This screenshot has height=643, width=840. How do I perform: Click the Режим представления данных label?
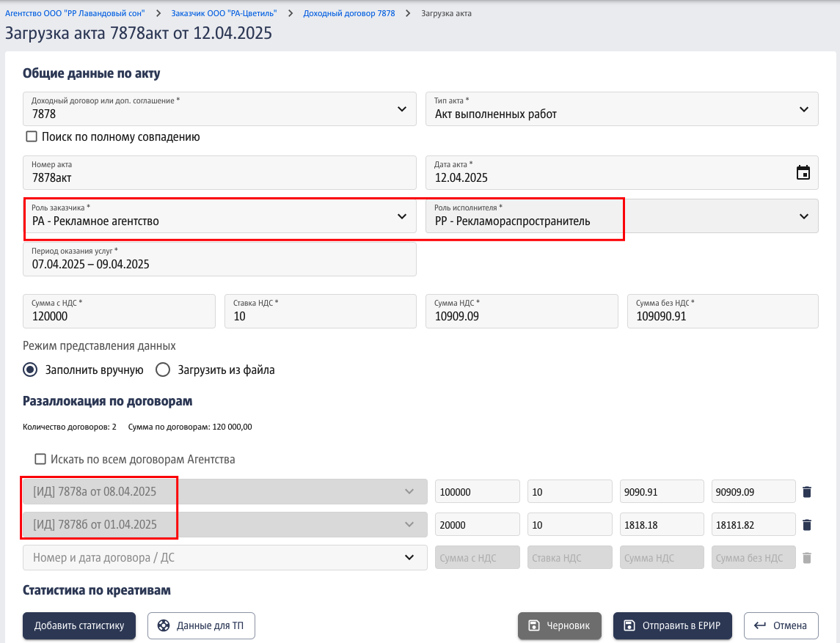[99, 346]
